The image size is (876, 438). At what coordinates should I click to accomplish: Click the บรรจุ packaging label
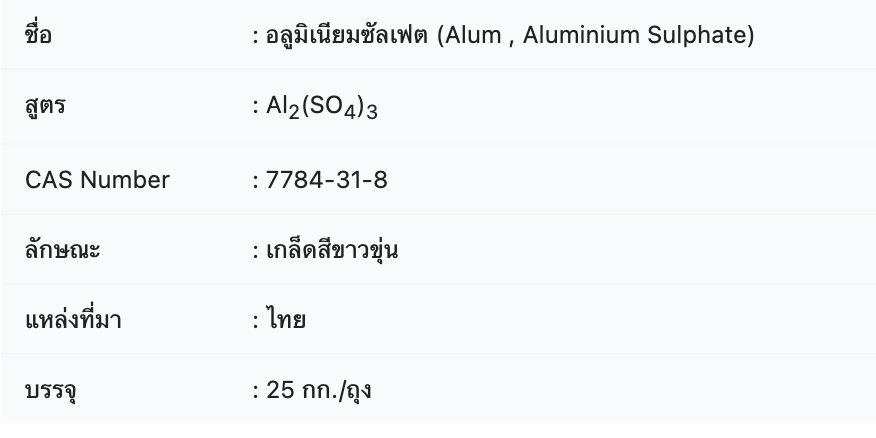[x=50, y=391]
